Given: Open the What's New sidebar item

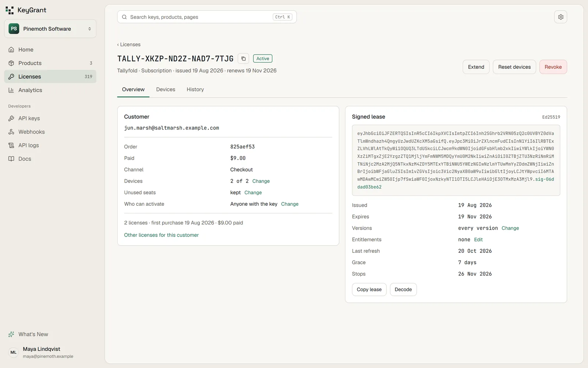Looking at the screenshot, I should click(x=50, y=334).
